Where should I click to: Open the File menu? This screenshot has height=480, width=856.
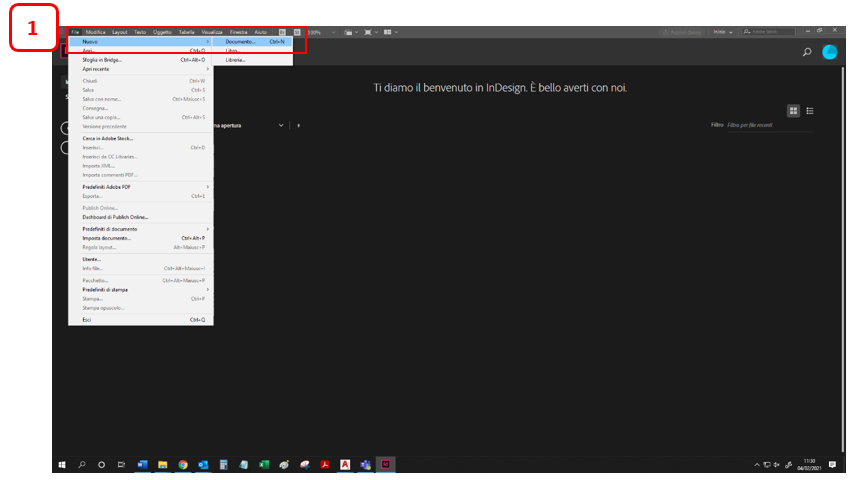[75, 32]
